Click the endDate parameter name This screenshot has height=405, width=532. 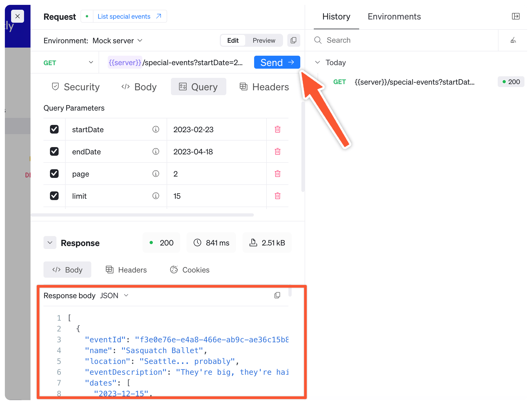86,152
